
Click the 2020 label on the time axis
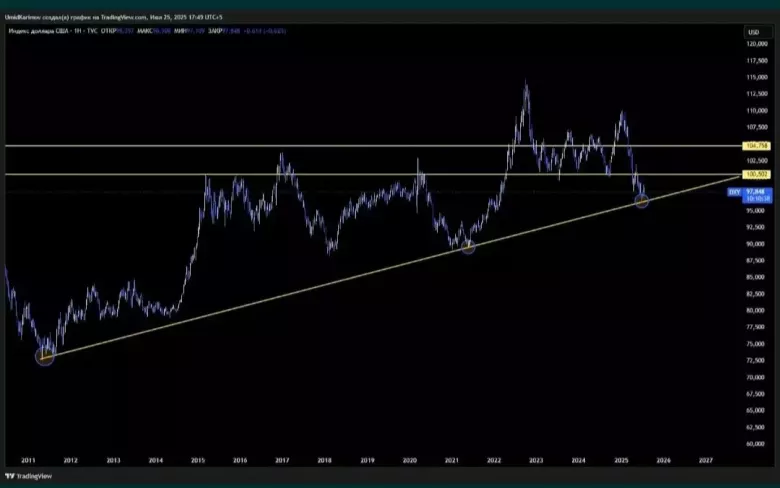[x=410, y=461]
